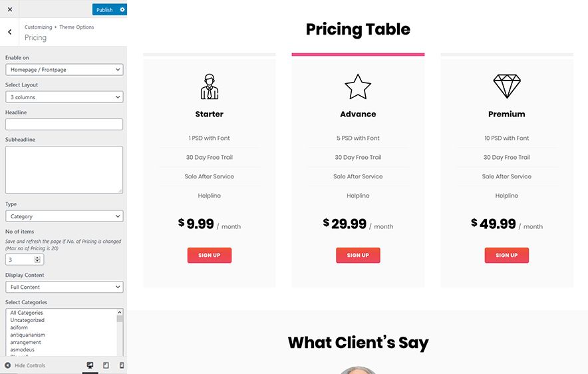Open the Display Content dropdown
The image size is (588, 374).
pyautogui.click(x=64, y=287)
